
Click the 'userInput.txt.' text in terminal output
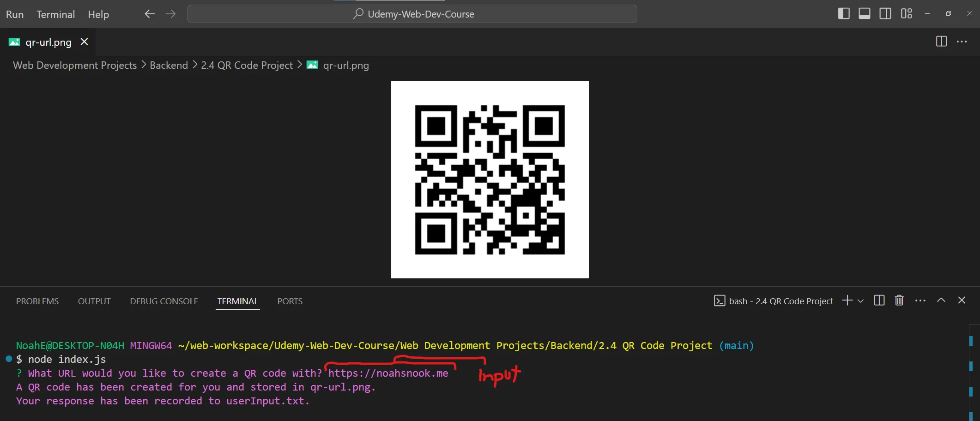(268, 401)
